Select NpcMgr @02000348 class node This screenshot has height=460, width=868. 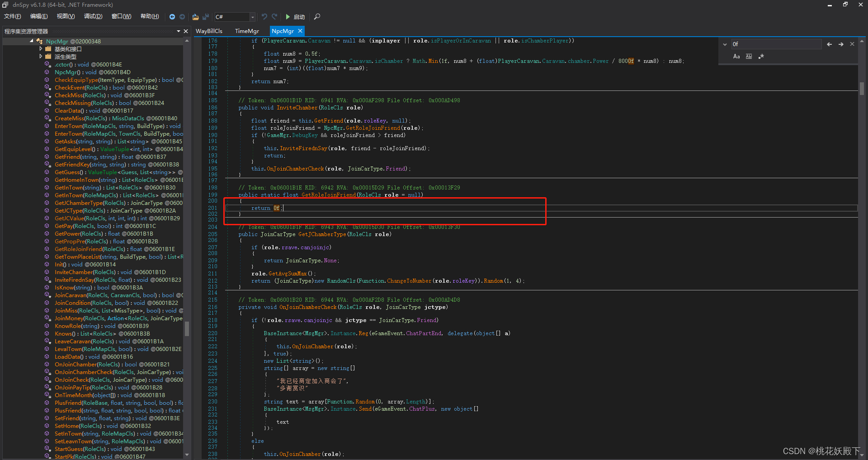coord(73,42)
